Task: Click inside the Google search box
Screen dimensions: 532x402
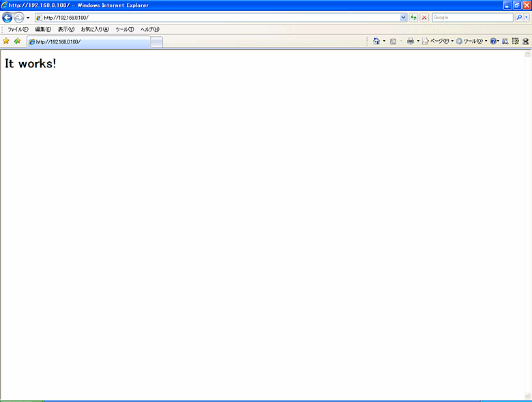Action: (471, 17)
